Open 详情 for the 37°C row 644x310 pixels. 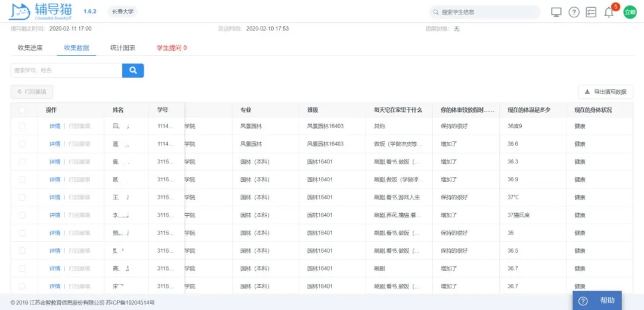pyautogui.click(x=55, y=197)
